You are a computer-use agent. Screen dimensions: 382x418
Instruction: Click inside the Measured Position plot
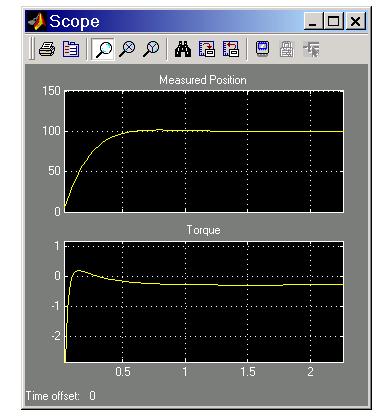pos(204,151)
